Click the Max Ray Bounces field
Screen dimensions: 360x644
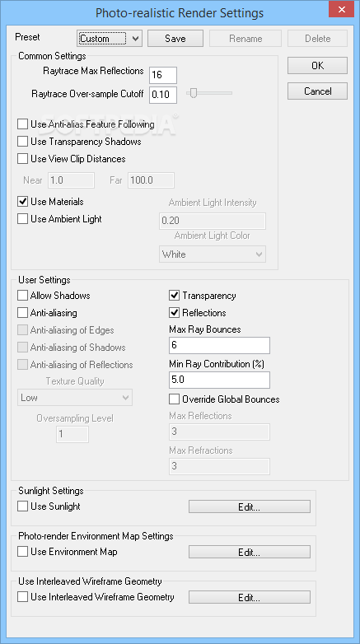click(x=219, y=345)
